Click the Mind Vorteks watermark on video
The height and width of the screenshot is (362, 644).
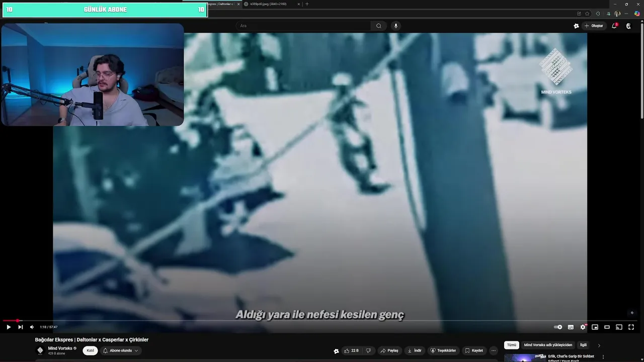(556, 72)
